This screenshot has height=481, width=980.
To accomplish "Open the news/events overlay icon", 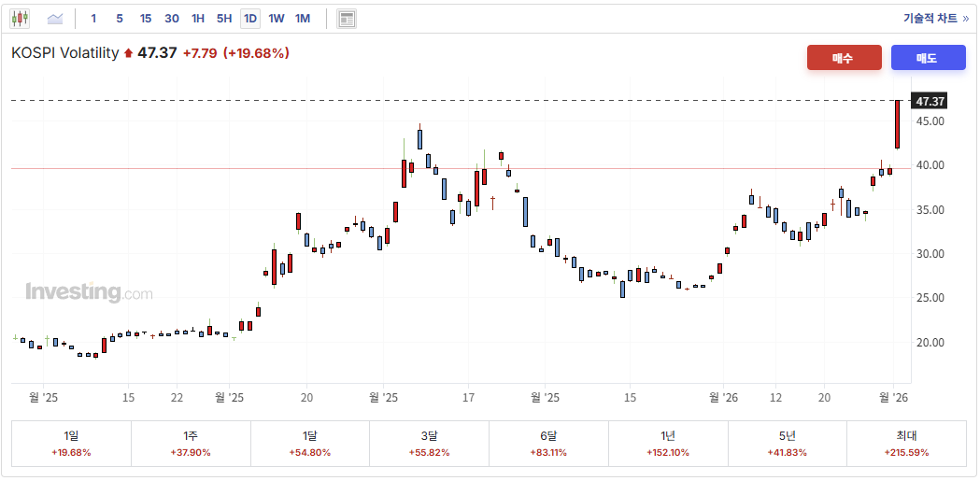I will click(347, 19).
